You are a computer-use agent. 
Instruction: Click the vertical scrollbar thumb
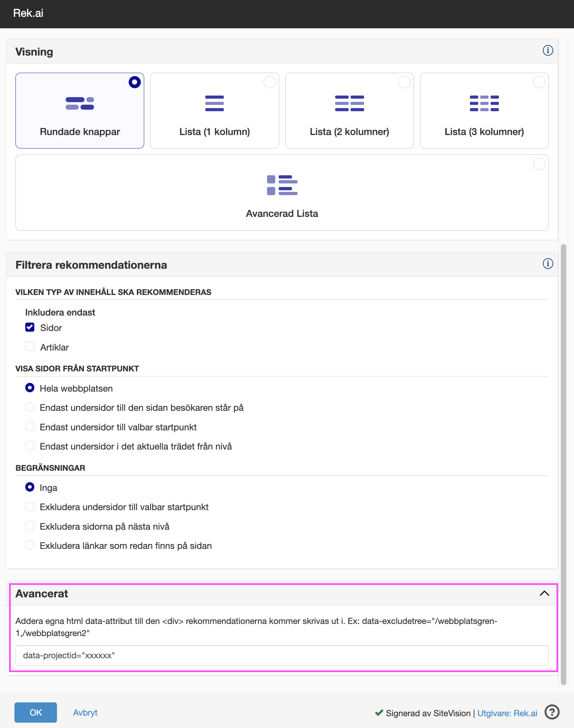tap(563, 465)
